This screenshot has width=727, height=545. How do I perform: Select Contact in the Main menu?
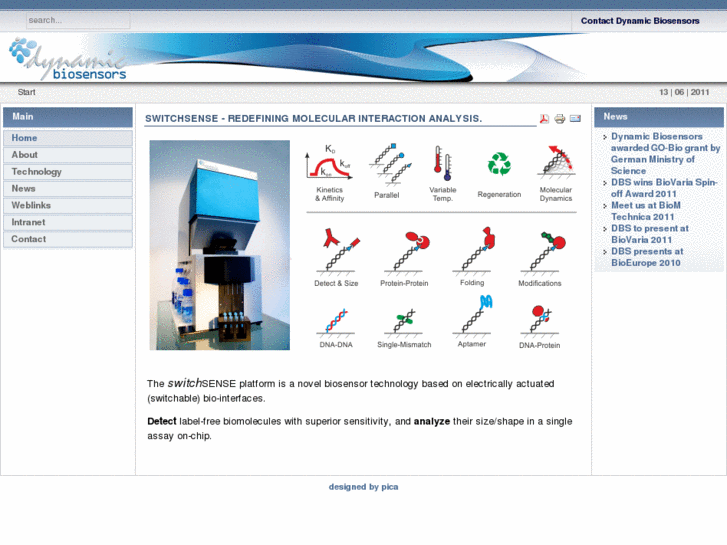[x=68, y=239]
